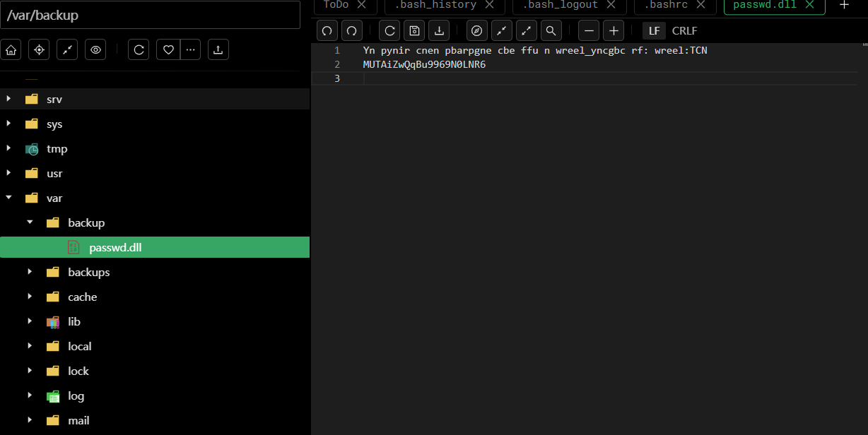The height and width of the screenshot is (435, 868).
Task: Expand the srv folder arrow
Action: coord(8,99)
